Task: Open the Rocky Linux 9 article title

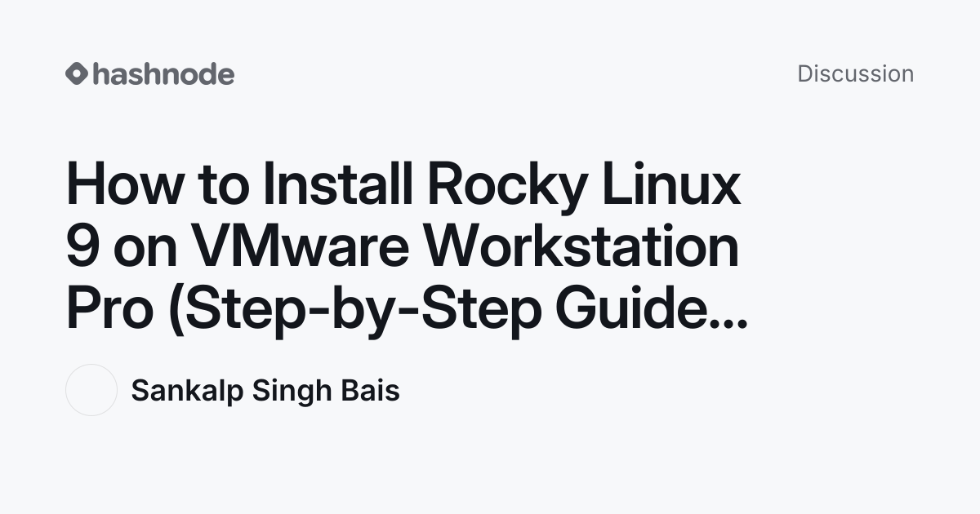Action: click(x=407, y=248)
